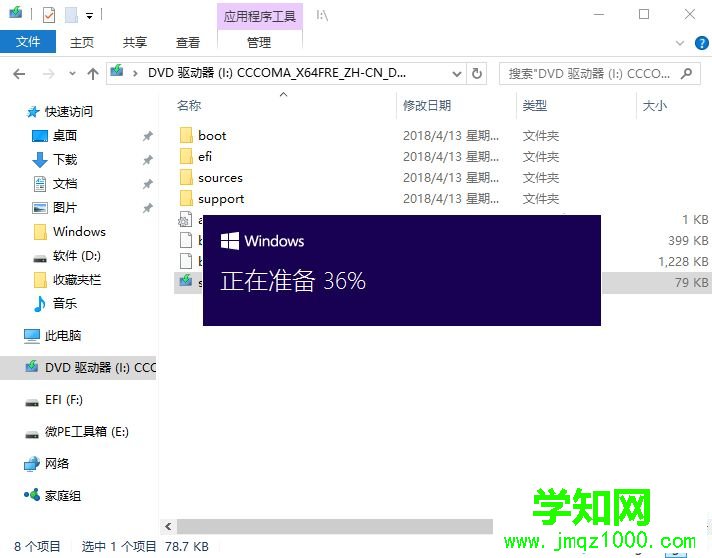Select 网络 in the navigation pane

tap(57, 464)
